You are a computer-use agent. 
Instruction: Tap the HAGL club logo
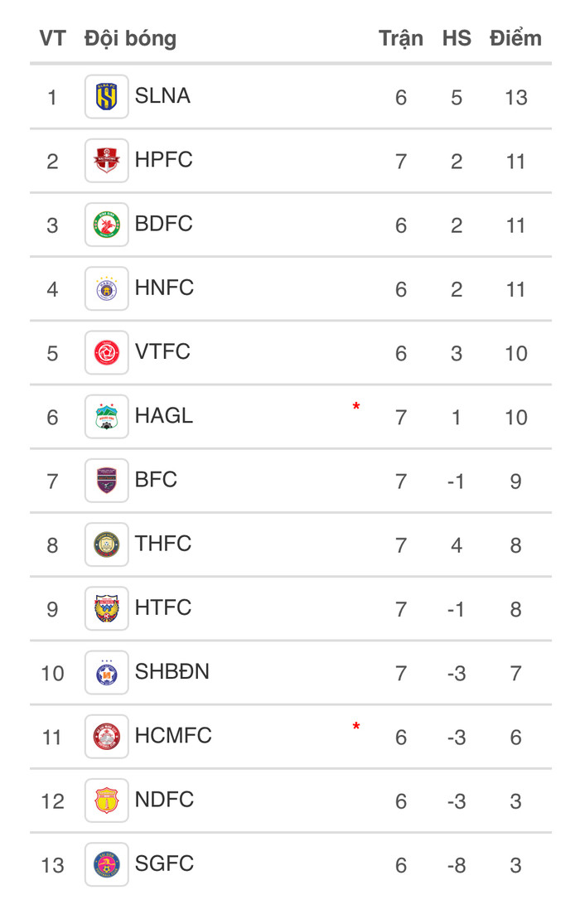click(x=106, y=417)
